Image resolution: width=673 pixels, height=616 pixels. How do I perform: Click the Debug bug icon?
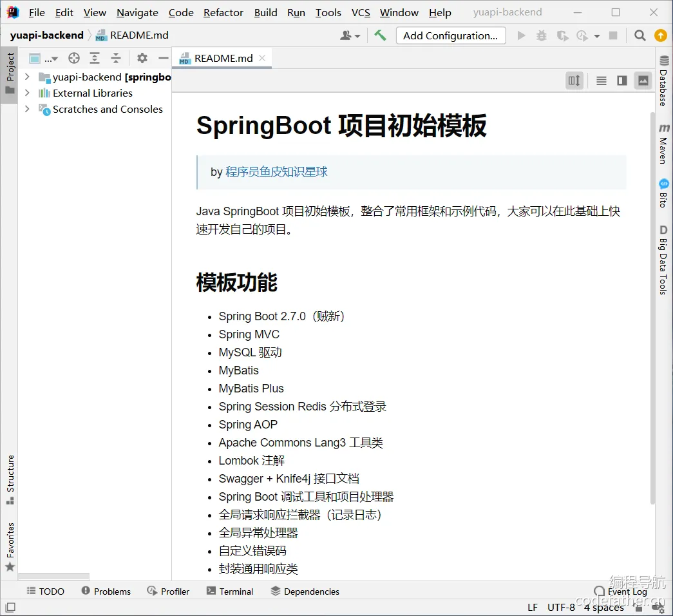click(x=542, y=35)
